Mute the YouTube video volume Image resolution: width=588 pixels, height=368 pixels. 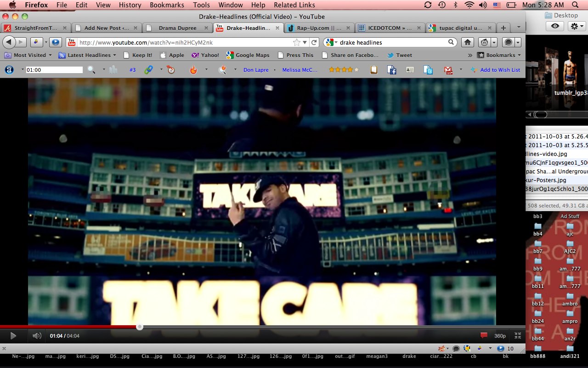[x=37, y=336]
